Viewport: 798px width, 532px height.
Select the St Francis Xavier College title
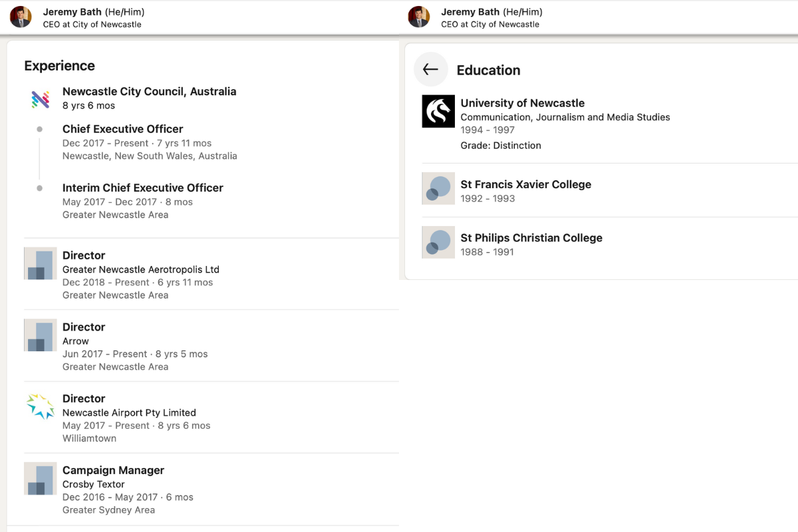[525, 184]
